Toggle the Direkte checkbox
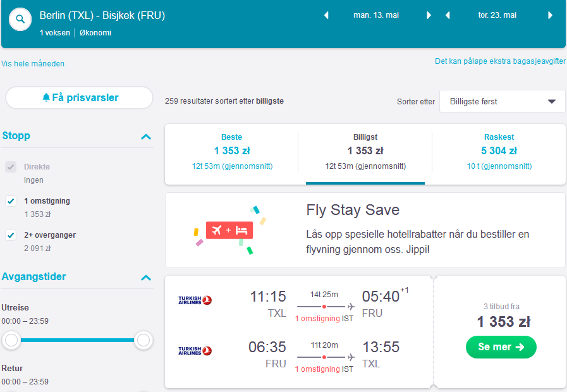Viewport: 567px width, 392px height. click(x=11, y=167)
